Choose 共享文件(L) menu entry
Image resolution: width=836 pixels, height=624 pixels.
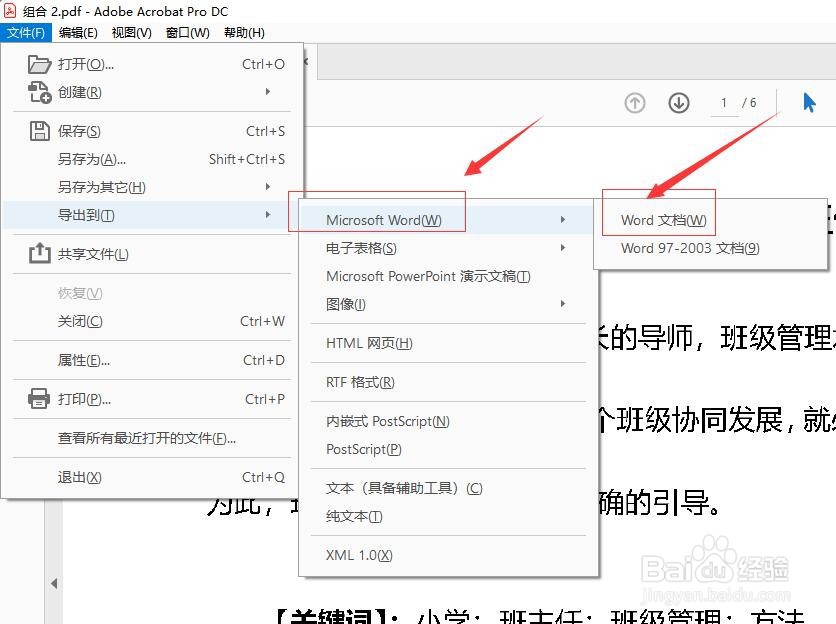click(x=152, y=254)
